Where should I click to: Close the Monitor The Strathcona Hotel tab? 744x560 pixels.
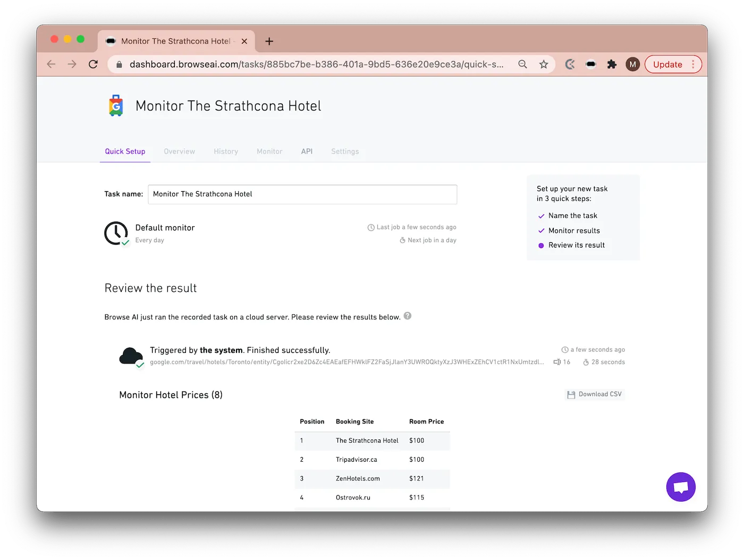244,41
